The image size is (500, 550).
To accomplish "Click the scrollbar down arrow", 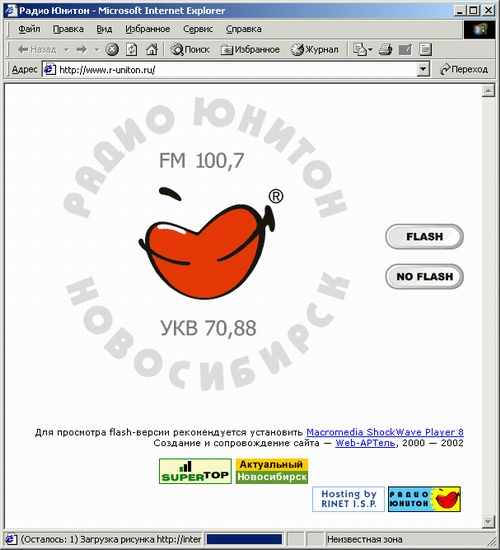I will (488, 522).
